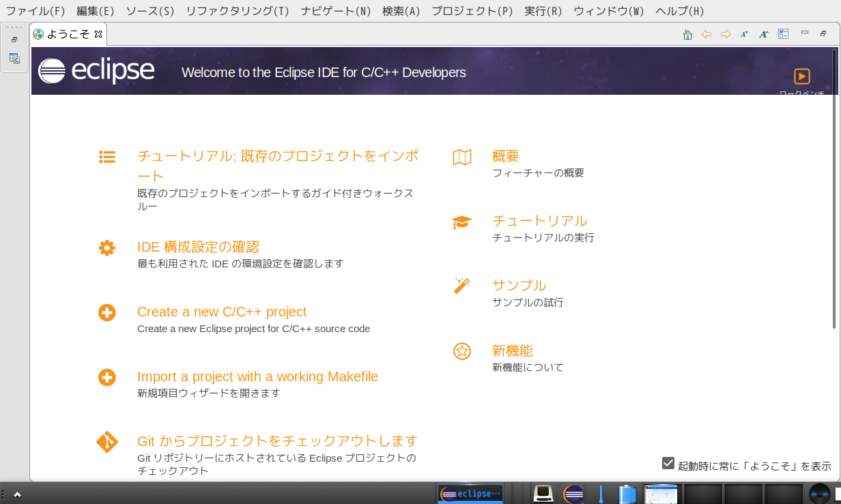Open the 新機能 link
The image size is (841, 504).
click(x=513, y=351)
